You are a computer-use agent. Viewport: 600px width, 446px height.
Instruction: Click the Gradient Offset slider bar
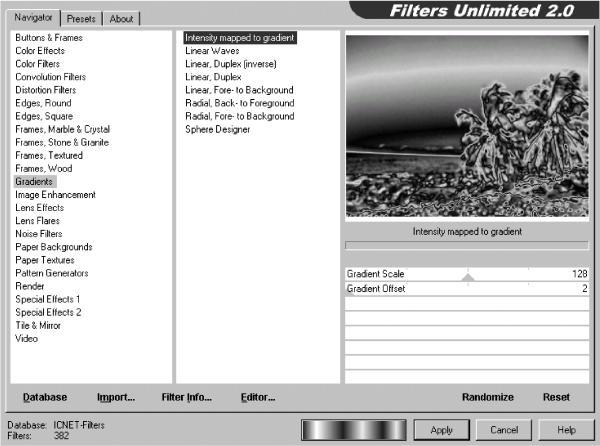(467, 288)
